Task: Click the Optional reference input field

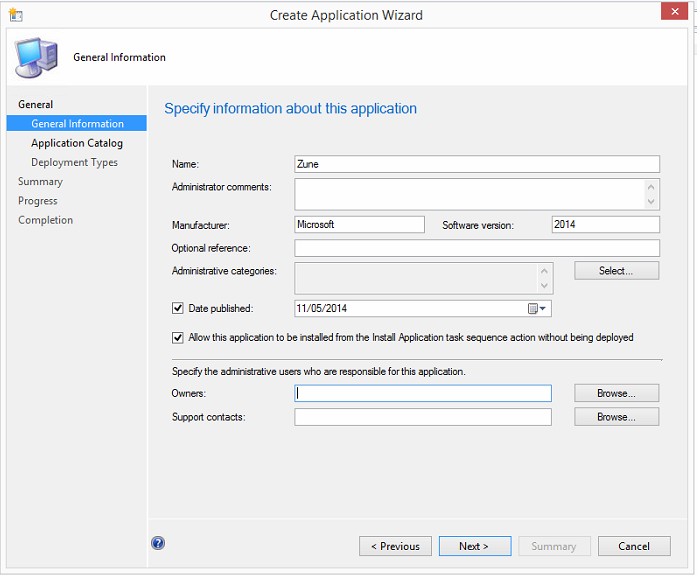Action: coord(477,248)
